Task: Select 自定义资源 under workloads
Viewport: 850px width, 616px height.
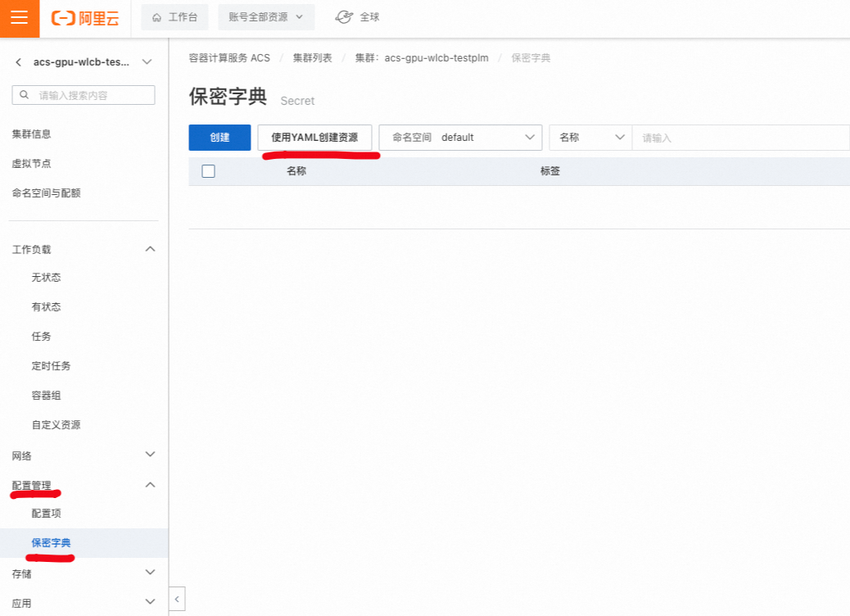Action: (x=56, y=425)
